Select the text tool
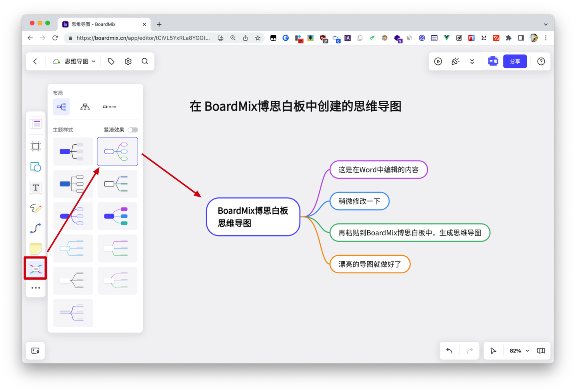This screenshot has height=392, width=576. [x=36, y=187]
